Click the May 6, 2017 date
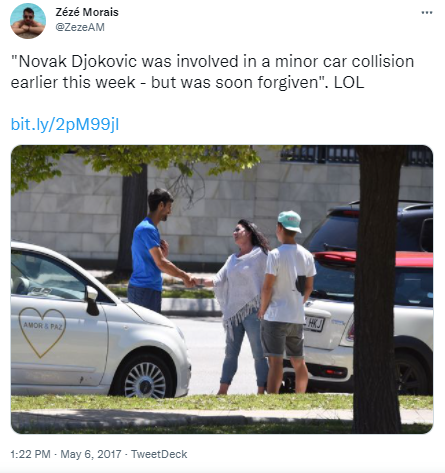This screenshot has height=473, width=445. click(91, 454)
